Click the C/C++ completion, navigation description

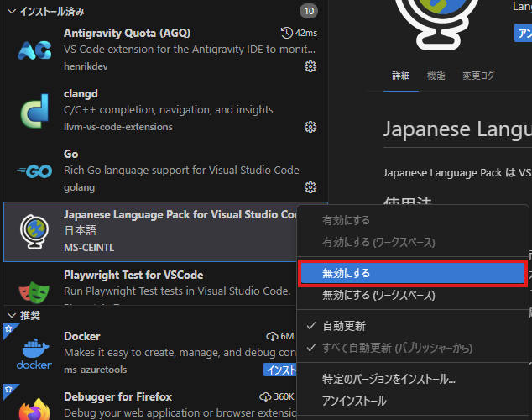pyautogui.click(x=169, y=110)
